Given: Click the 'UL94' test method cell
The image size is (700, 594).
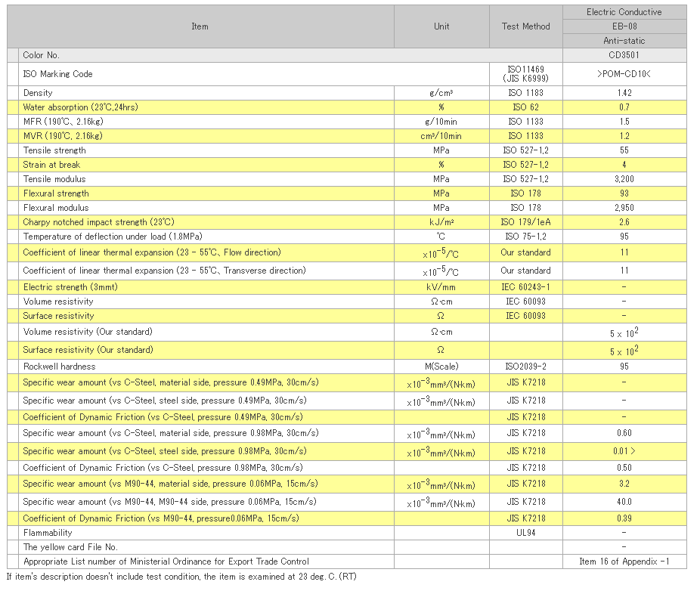Looking at the screenshot, I should 525,533.
